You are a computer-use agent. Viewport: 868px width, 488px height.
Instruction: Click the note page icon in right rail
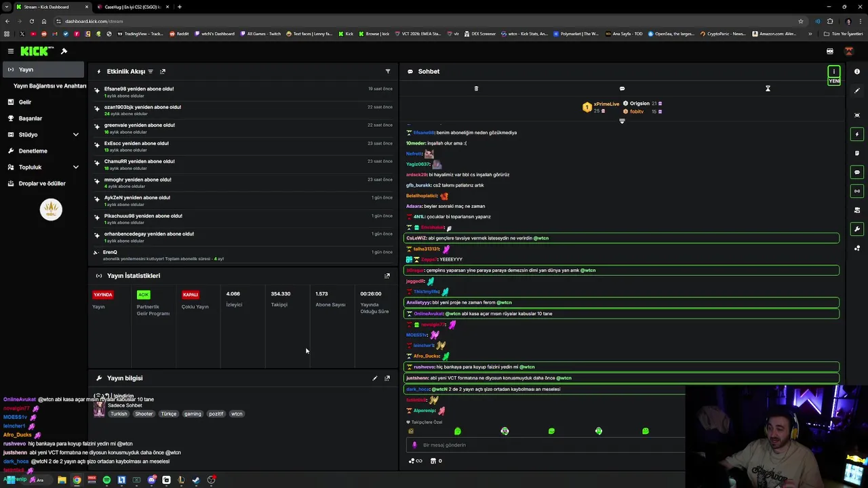[857, 153]
